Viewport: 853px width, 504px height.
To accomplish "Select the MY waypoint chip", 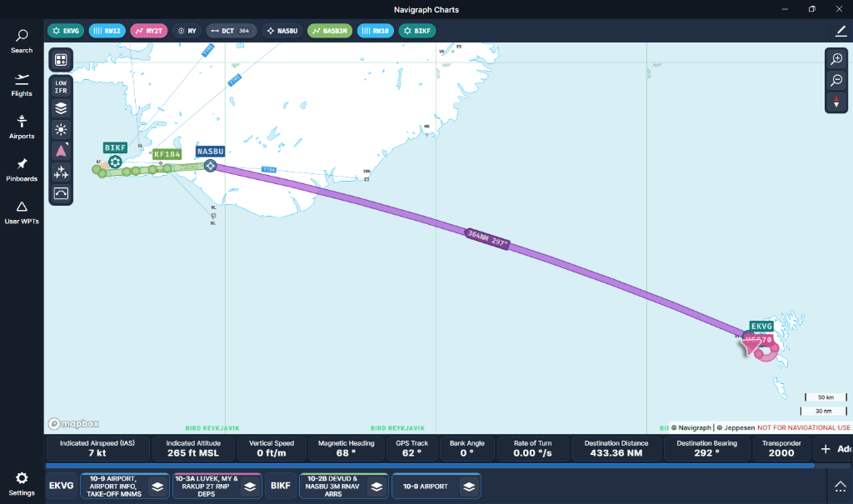I will coord(187,31).
